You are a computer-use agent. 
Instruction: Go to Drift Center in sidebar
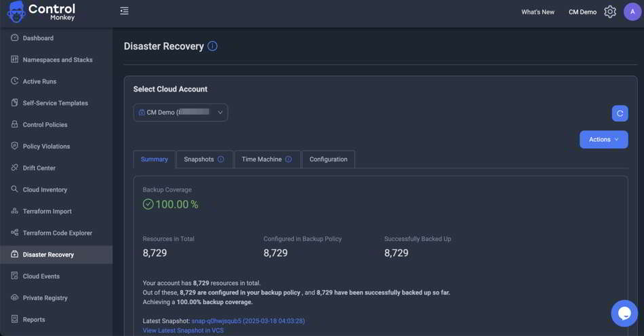(39, 168)
